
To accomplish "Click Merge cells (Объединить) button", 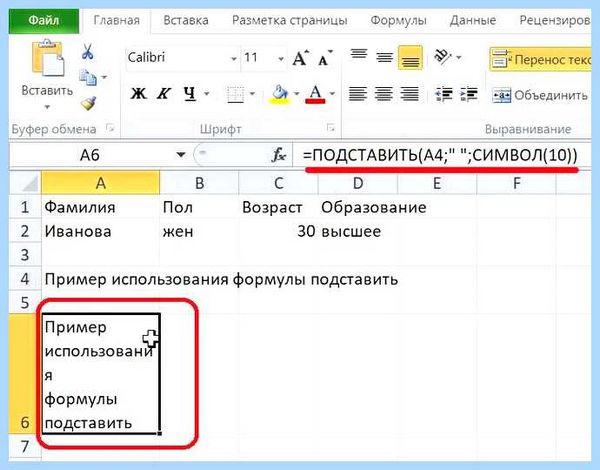I will tap(540, 95).
